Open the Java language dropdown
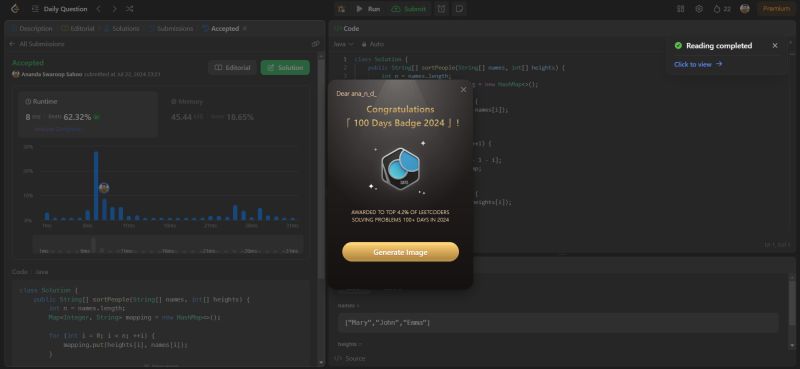Screen dimensions: 800x369 tap(344, 44)
